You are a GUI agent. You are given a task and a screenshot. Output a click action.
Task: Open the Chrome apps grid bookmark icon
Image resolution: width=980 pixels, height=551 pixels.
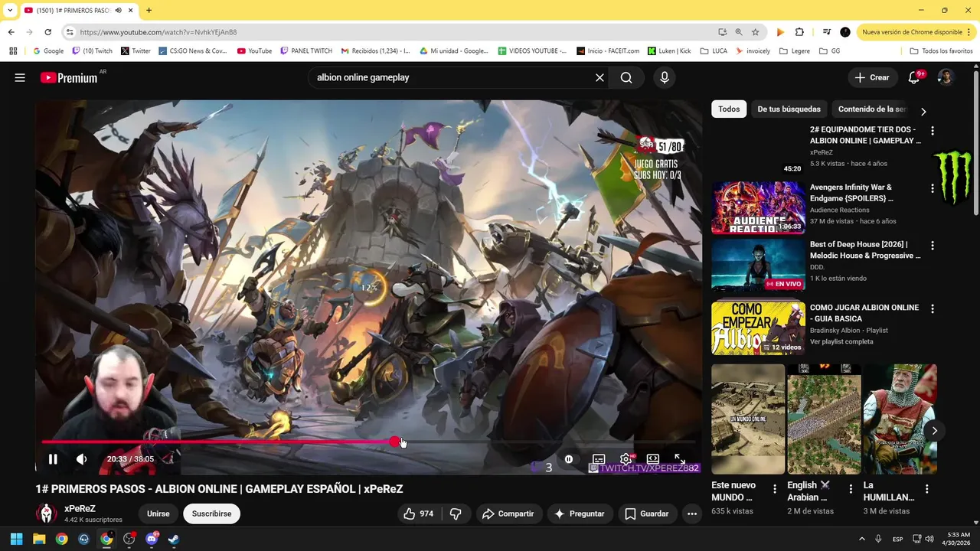[x=12, y=51]
